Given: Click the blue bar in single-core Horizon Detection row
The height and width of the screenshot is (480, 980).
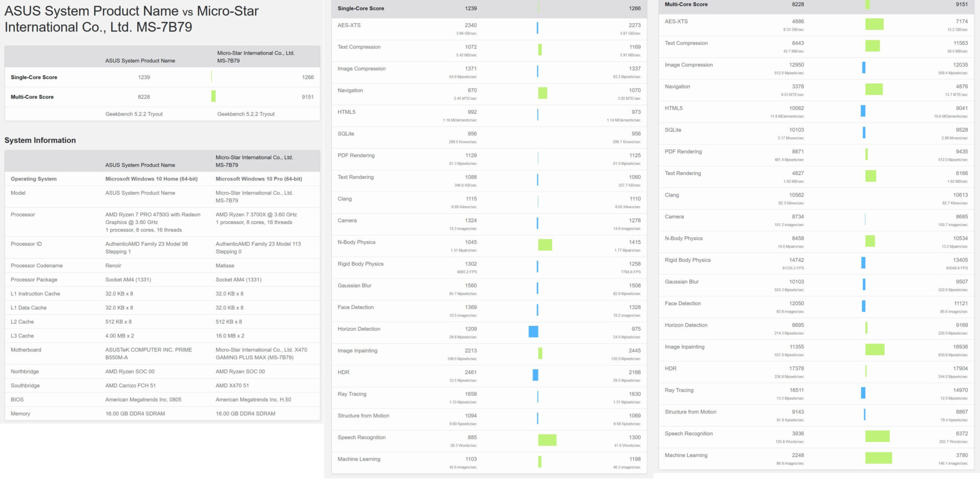Looking at the screenshot, I should coord(533,332).
